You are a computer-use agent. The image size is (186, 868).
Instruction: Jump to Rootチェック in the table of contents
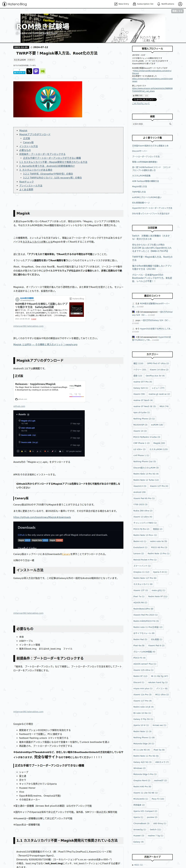click(x=26, y=182)
